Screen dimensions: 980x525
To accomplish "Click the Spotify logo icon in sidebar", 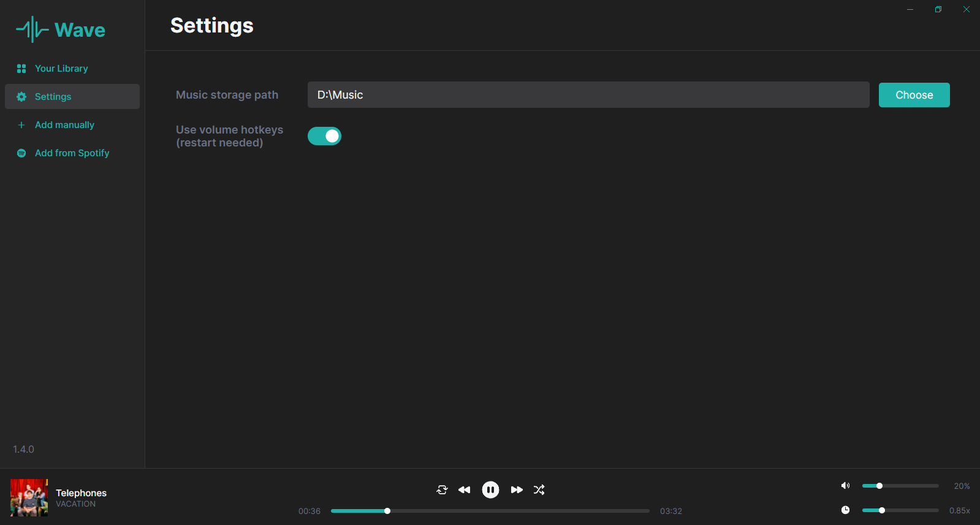I will click(x=21, y=153).
